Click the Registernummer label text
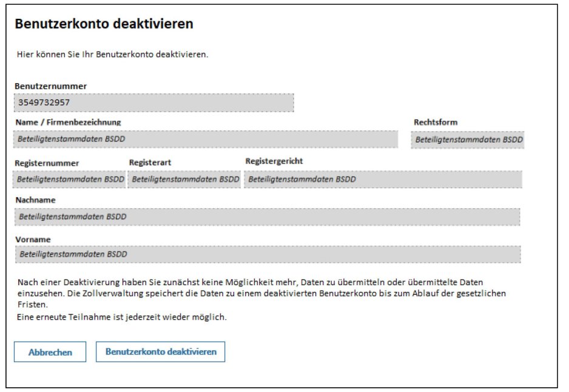Image resolution: width=569 pixels, height=392 pixels. (47, 163)
